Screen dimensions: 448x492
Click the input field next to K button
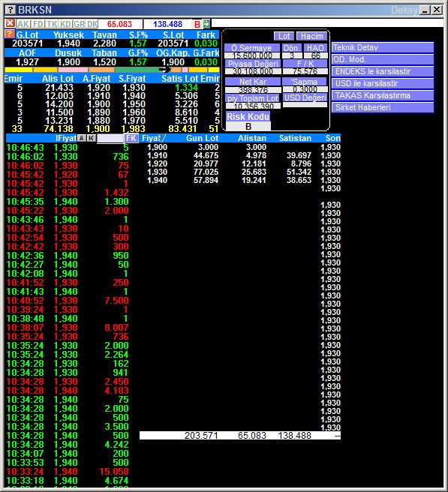click(110, 138)
